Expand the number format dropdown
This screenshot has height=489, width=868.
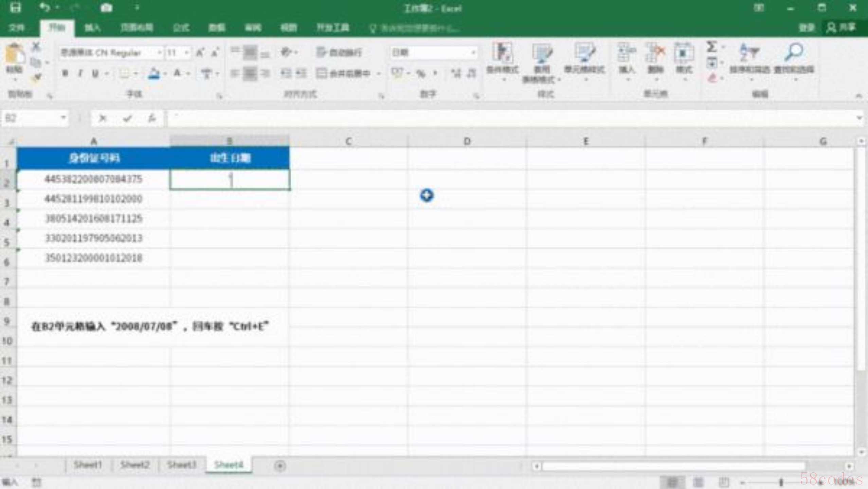click(x=473, y=52)
